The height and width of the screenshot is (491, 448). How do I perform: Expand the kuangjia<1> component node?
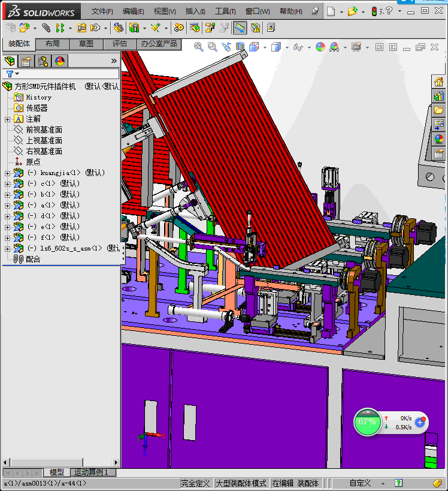pos(7,173)
